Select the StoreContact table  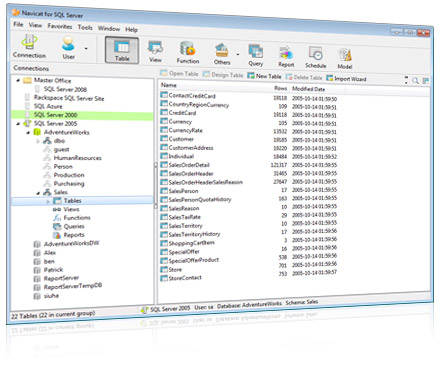(x=185, y=277)
